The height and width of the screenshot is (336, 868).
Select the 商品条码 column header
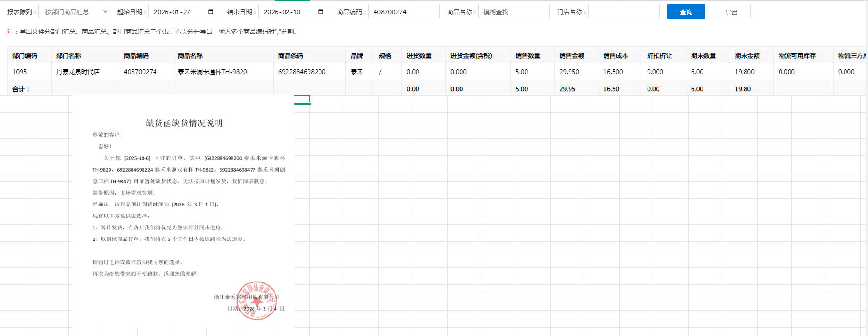291,56
